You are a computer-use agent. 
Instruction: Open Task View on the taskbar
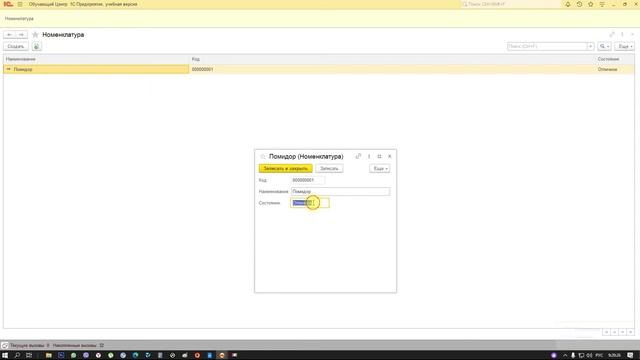29,356
